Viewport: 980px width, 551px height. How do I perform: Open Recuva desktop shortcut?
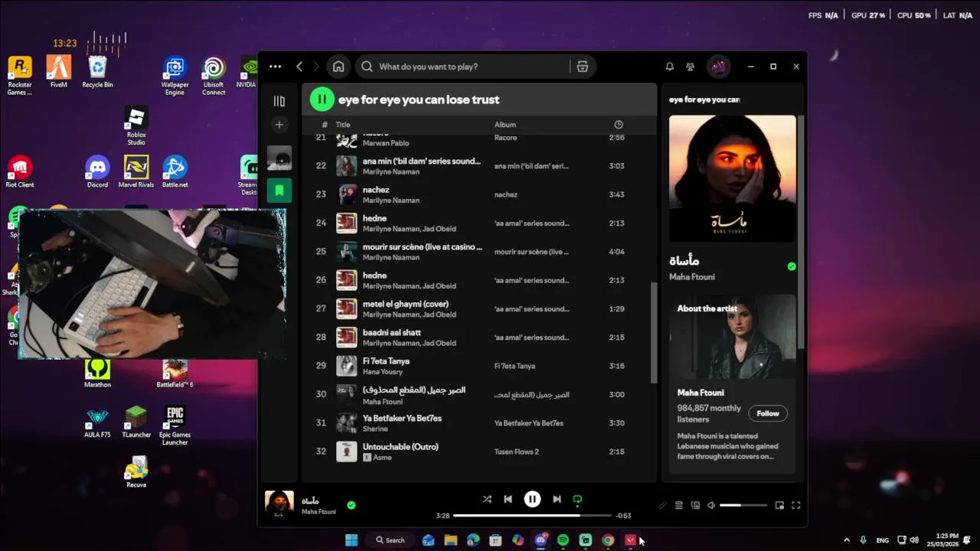pos(136,471)
